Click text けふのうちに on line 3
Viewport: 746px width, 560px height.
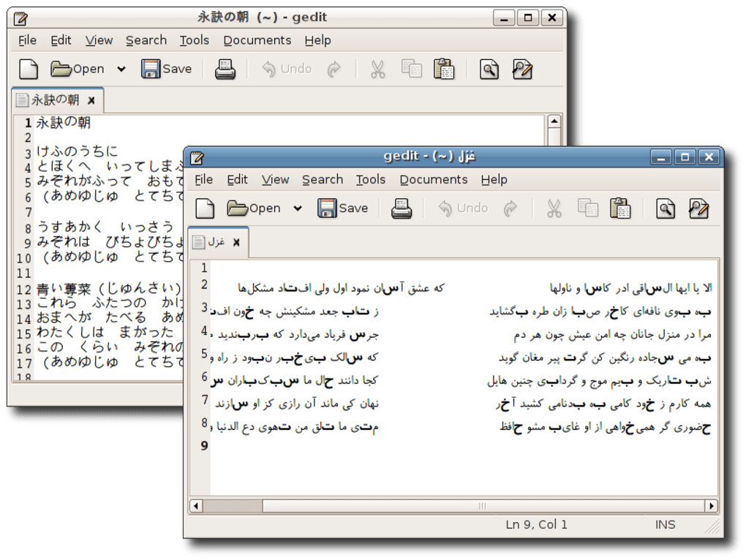pyautogui.click(x=77, y=151)
